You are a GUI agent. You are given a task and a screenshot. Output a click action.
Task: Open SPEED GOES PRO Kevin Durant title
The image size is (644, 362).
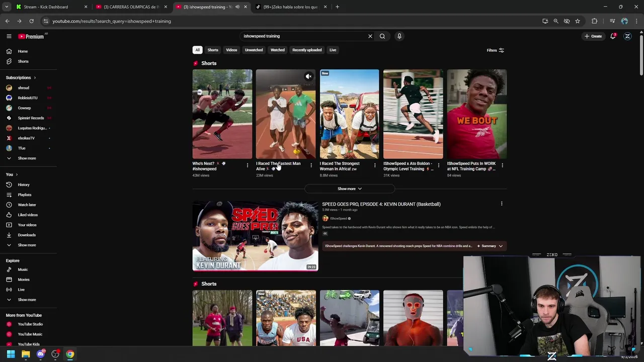381,204
